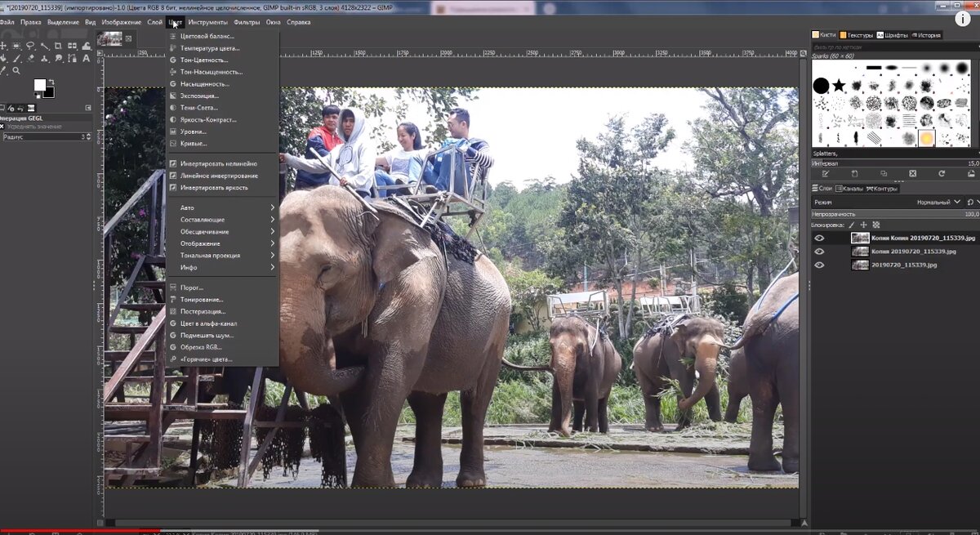980x535 pixels.
Task: Switch to the 'История' tab
Action: point(925,35)
